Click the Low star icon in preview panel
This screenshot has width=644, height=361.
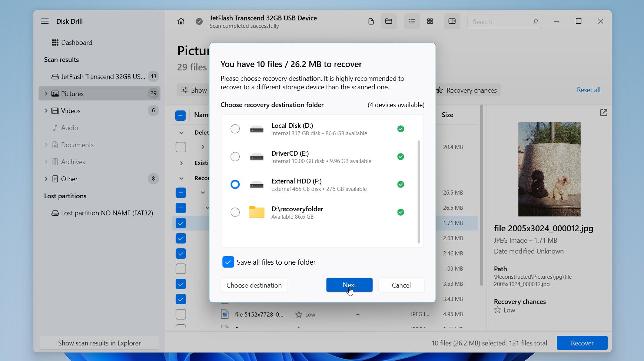(498, 310)
